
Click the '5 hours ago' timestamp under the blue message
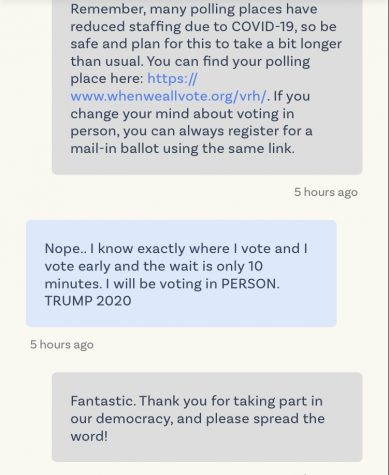click(62, 345)
